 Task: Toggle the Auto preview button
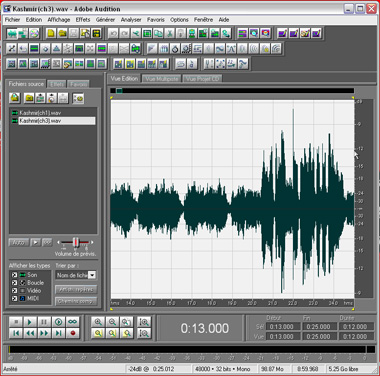[x=19, y=242]
